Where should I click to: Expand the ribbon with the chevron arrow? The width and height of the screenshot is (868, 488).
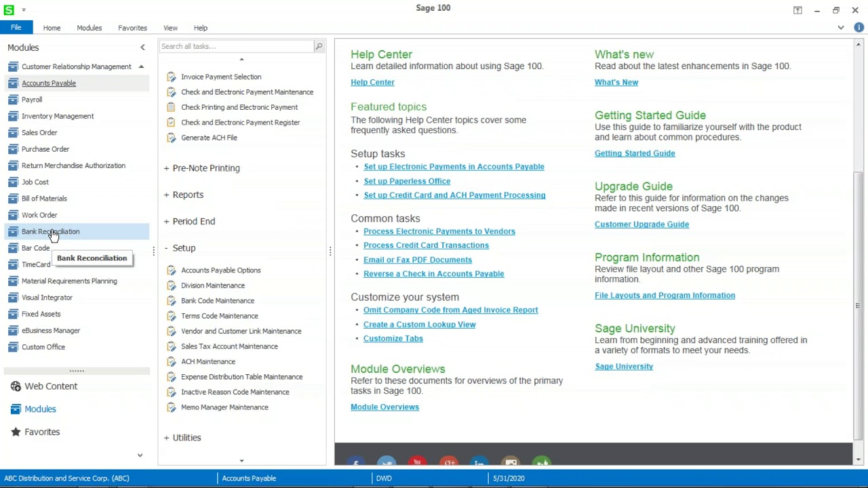[841, 28]
